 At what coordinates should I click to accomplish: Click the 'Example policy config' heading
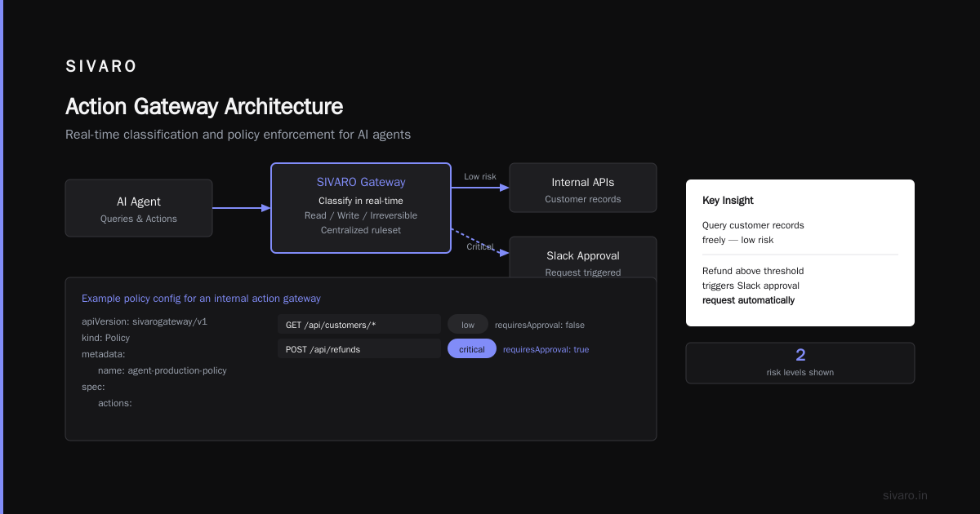202,299
